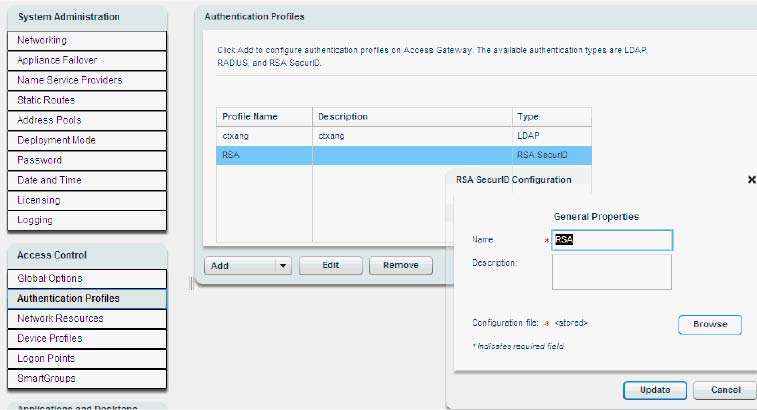Click the RSA SecurID type cell
The height and width of the screenshot is (410, 757).
(552, 155)
